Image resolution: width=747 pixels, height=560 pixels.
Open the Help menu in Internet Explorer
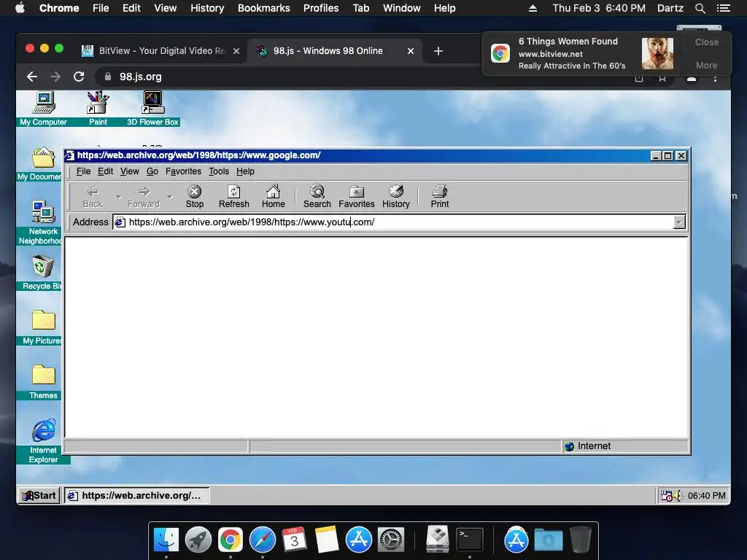[245, 171]
